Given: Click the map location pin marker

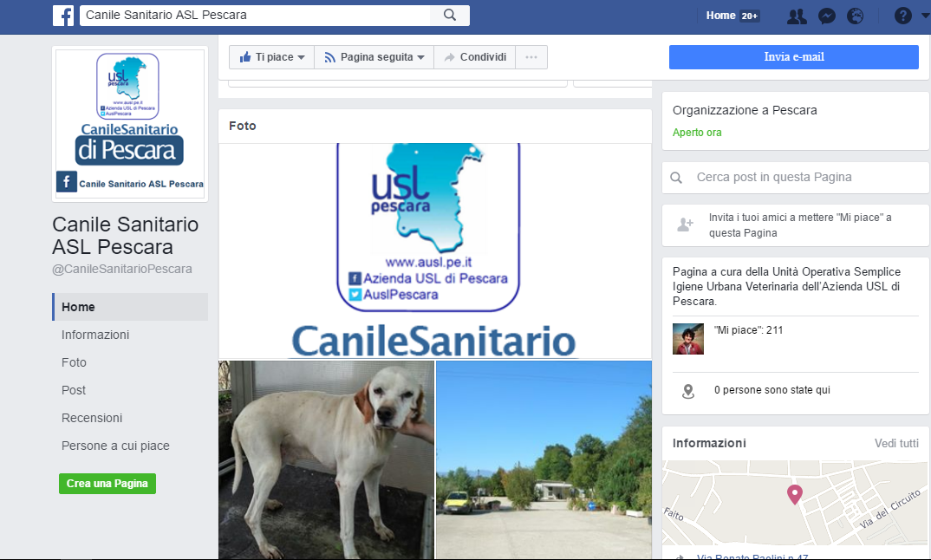Looking at the screenshot, I should (x=794, y=494).
